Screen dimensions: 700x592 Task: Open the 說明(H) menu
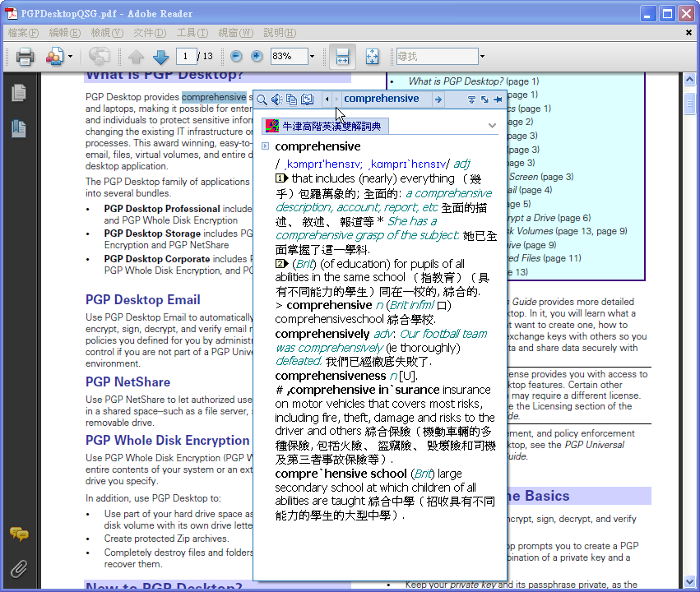click(280, 33)
